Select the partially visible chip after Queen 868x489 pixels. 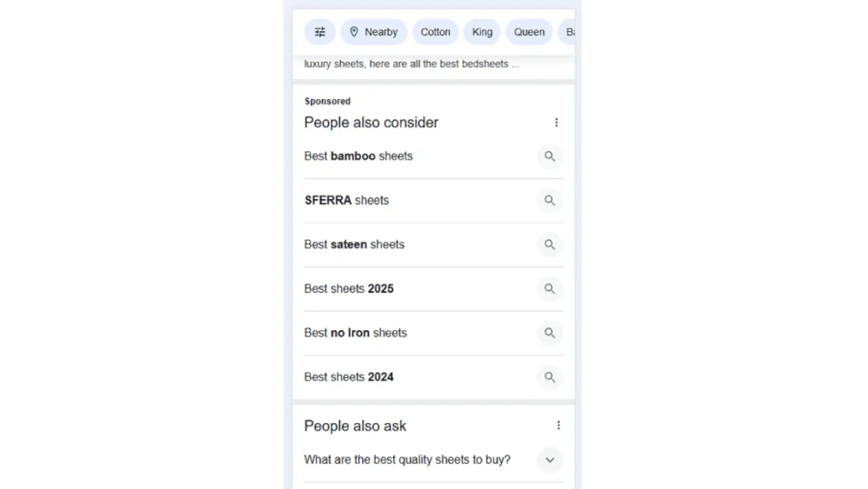point(567,32)
